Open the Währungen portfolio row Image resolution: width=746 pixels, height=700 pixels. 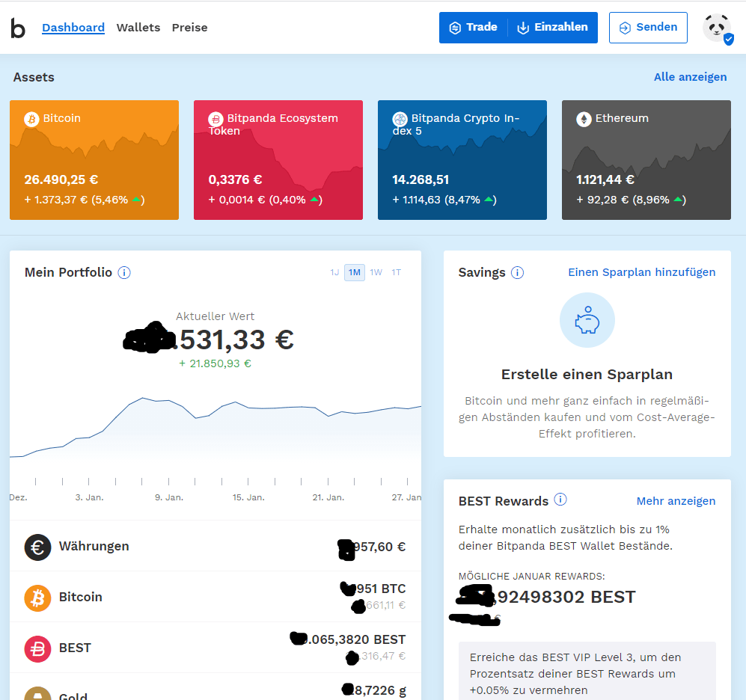pyautogui.click(x=215, y=547)
